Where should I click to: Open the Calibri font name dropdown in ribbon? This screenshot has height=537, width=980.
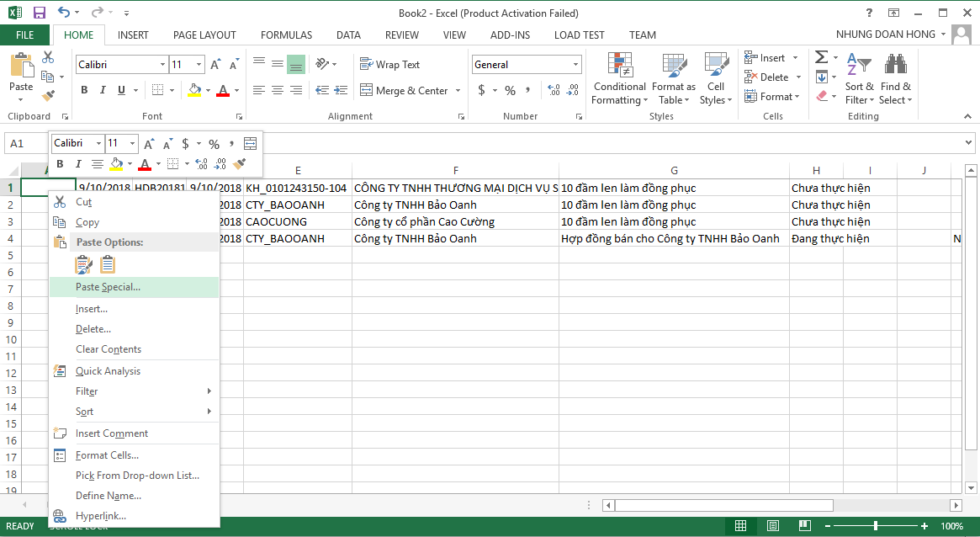click(162, 65)
